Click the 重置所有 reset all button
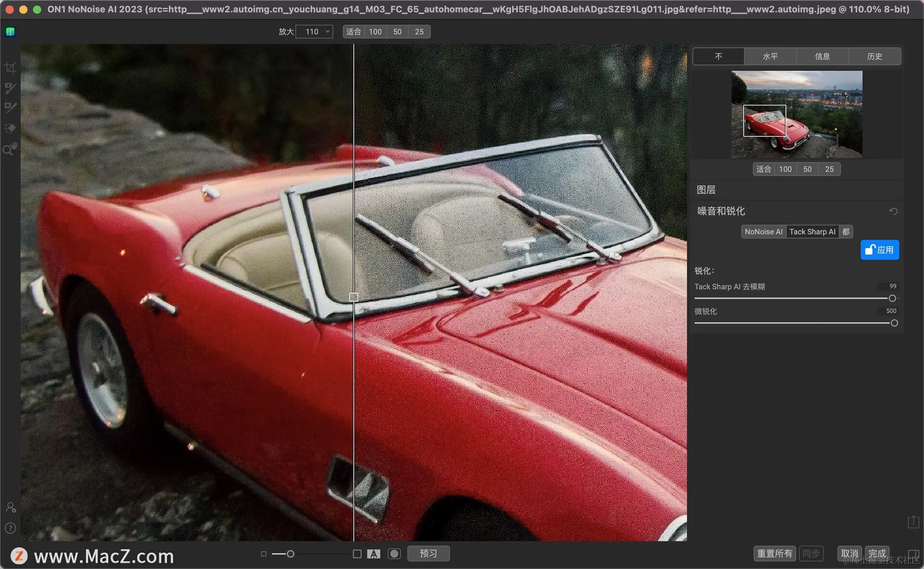The height and width of the screenshot is (569, 924). tap(774, 554)
